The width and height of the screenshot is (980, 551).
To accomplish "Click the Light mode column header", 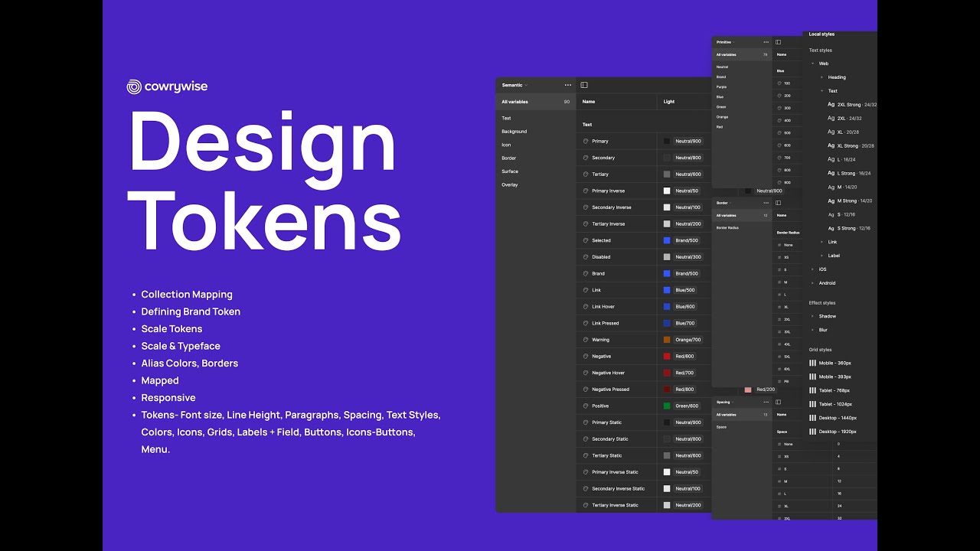I will [669, 102].
